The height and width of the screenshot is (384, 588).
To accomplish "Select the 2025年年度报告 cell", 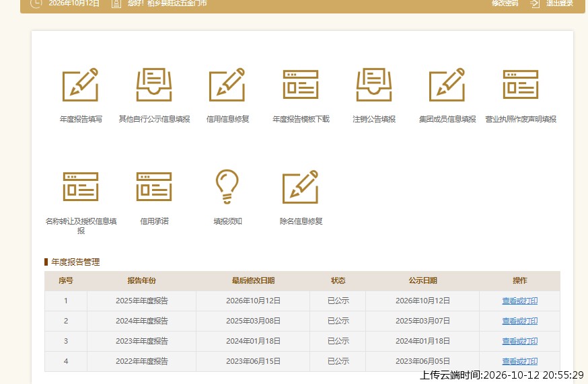I will coord(142,301).
